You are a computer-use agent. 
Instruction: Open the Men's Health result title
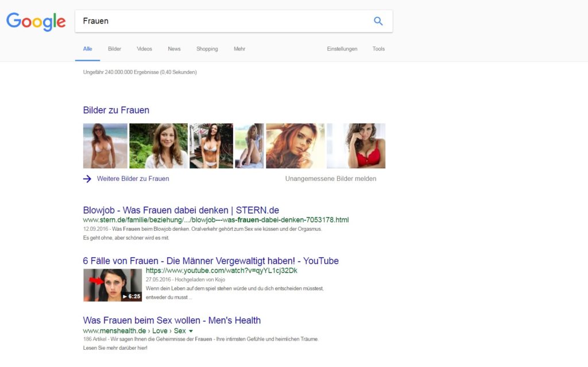tap(172, 320)
